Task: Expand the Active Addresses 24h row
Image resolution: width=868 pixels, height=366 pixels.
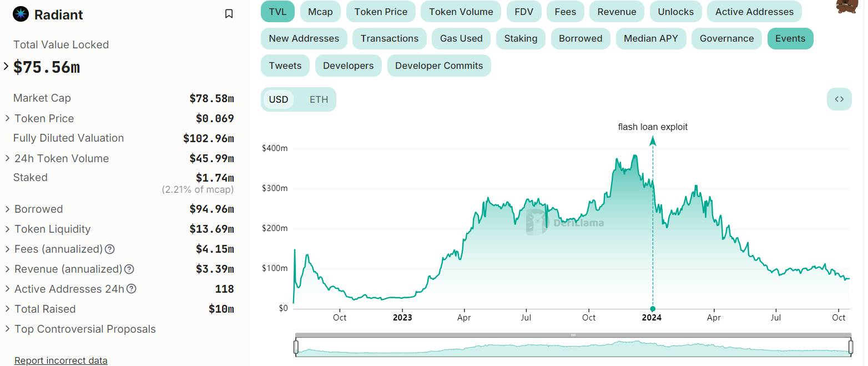Action: click(7, 289)
